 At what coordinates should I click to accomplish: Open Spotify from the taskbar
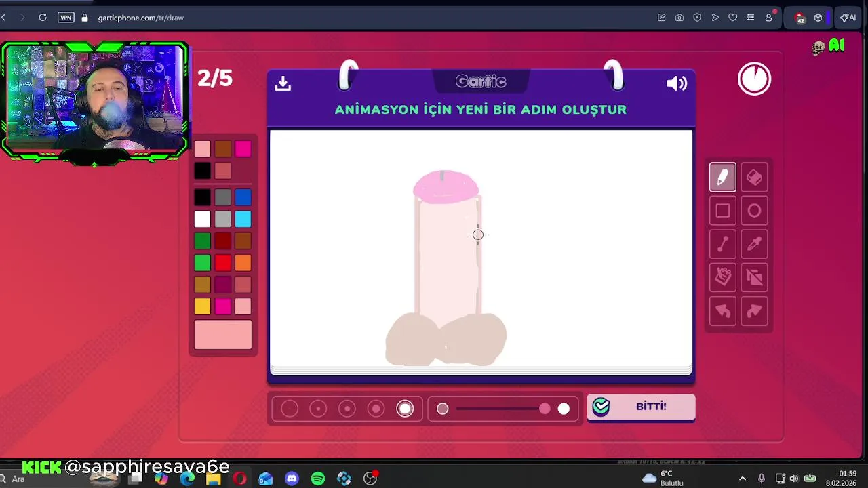tap(318, 479)
